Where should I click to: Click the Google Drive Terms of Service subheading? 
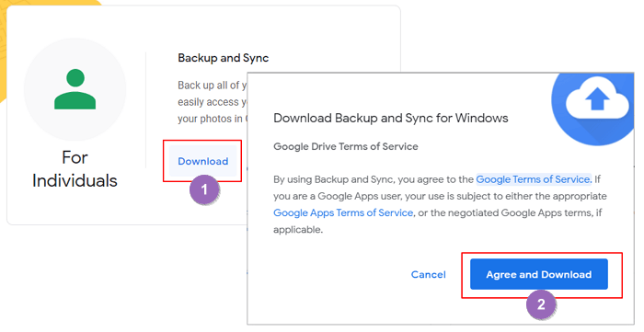[346, 146]
